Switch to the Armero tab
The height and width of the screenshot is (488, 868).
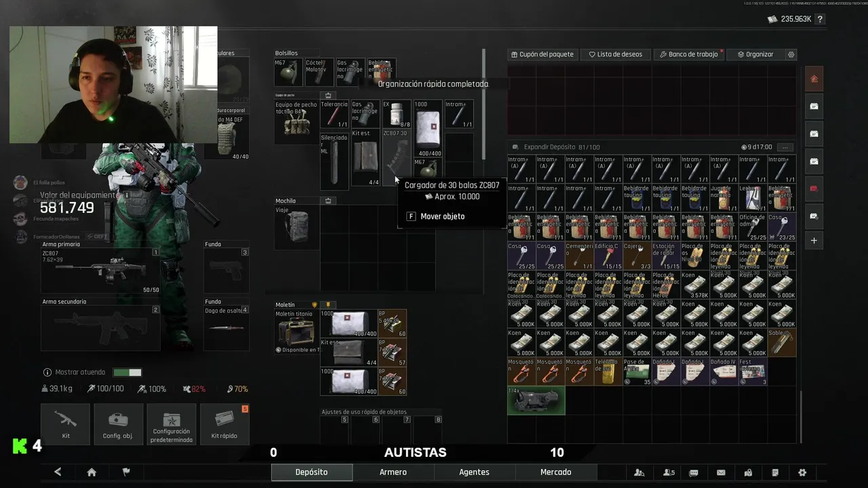[393, 472]
